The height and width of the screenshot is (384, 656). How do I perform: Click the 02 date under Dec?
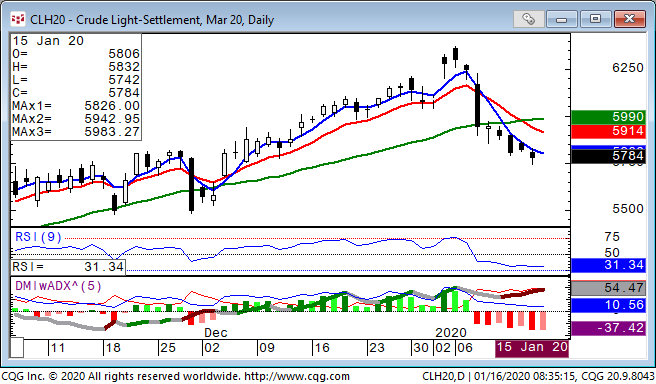tap(212, 348)
